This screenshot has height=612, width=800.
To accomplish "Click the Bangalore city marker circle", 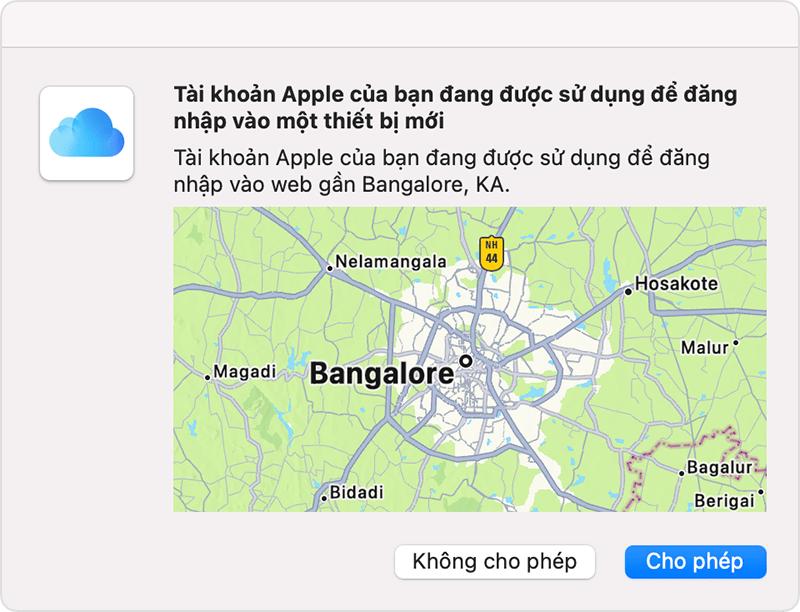I will click(x=466, y=361).
